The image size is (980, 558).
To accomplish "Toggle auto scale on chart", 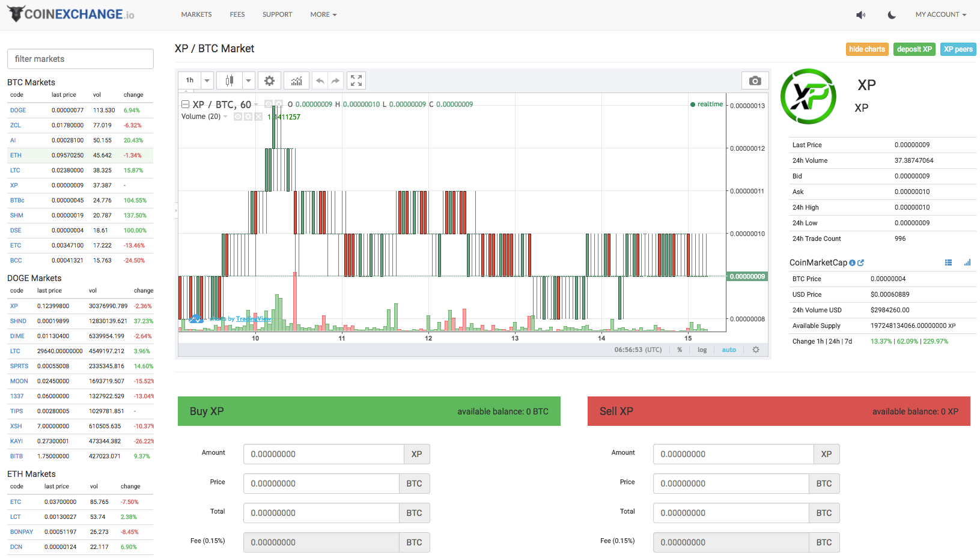I will click(729, 350).
